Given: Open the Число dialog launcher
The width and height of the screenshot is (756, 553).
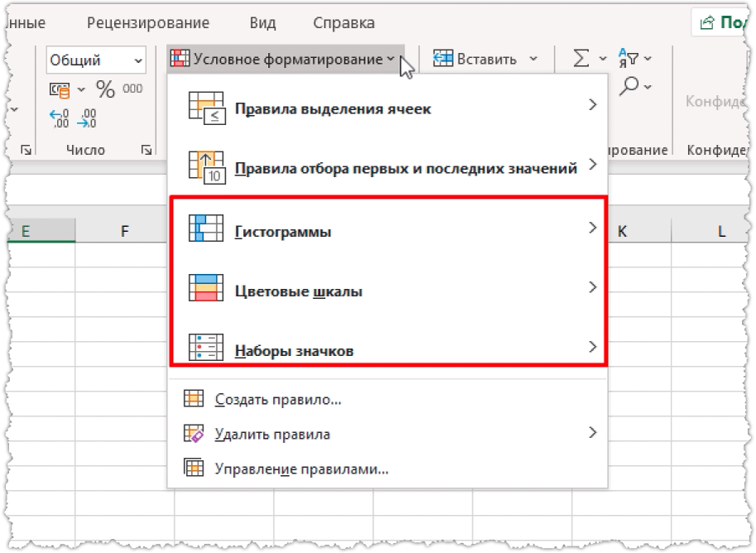Looking at the screenshot, I should pos(146,150).
